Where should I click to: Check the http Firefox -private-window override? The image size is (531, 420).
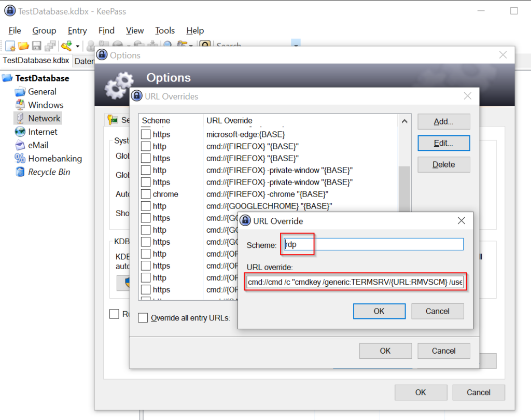click(146, 170)
